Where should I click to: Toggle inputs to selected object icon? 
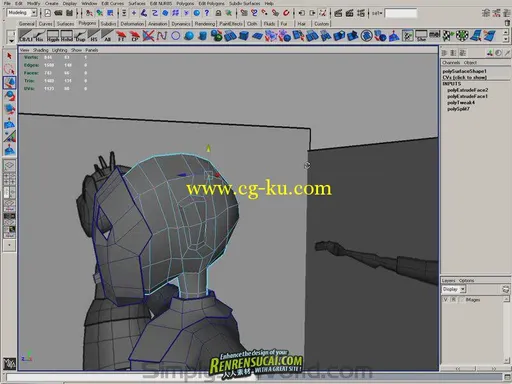(301, 13)
